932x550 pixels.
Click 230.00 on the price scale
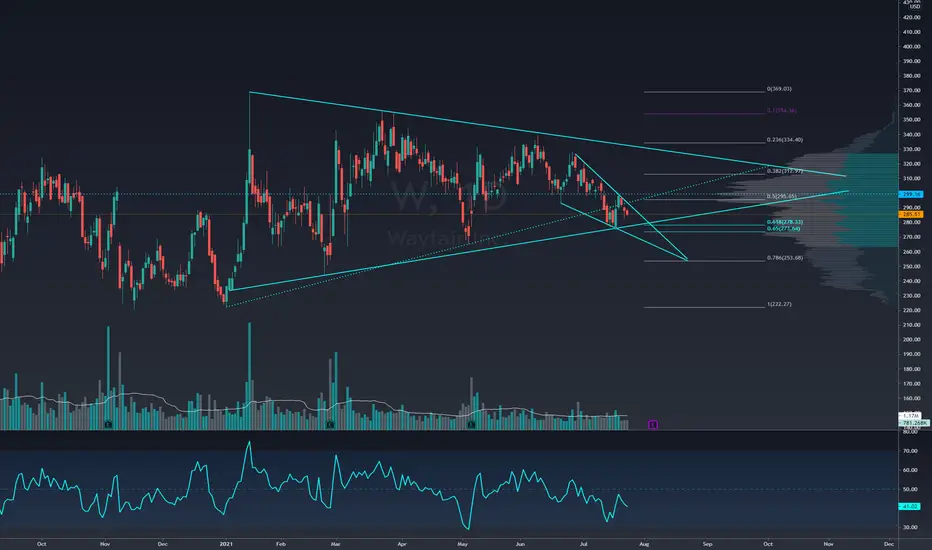point(911,296)
